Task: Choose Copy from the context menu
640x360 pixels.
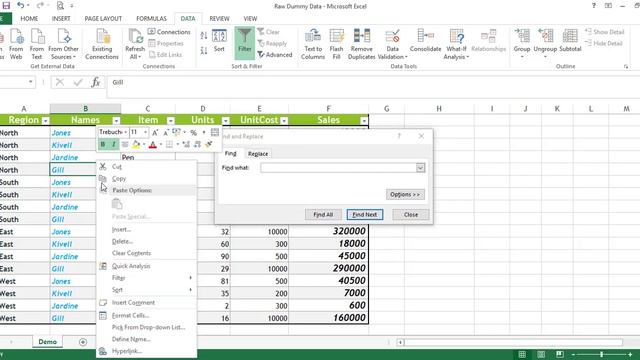Action: [x=119, y=179]
